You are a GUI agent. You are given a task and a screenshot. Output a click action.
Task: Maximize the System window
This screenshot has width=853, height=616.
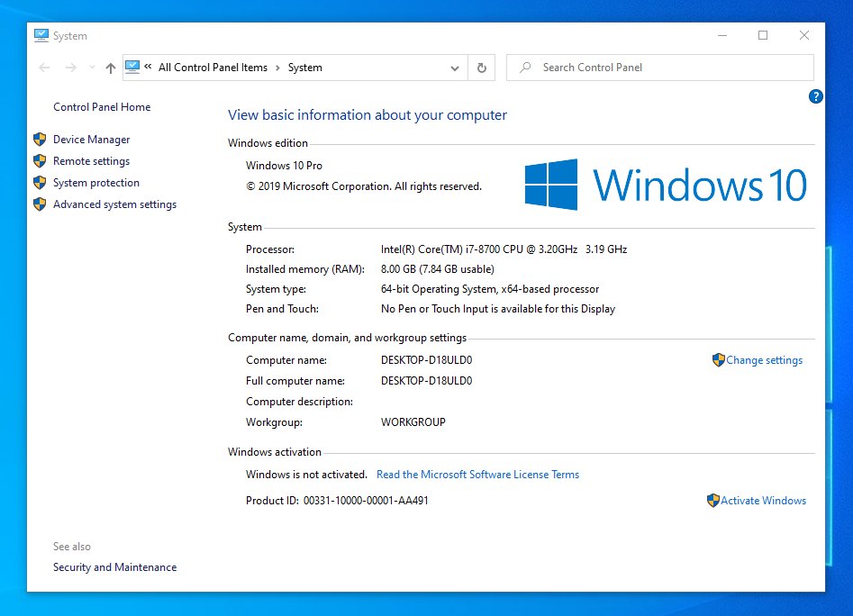click(x=763, y=35)
